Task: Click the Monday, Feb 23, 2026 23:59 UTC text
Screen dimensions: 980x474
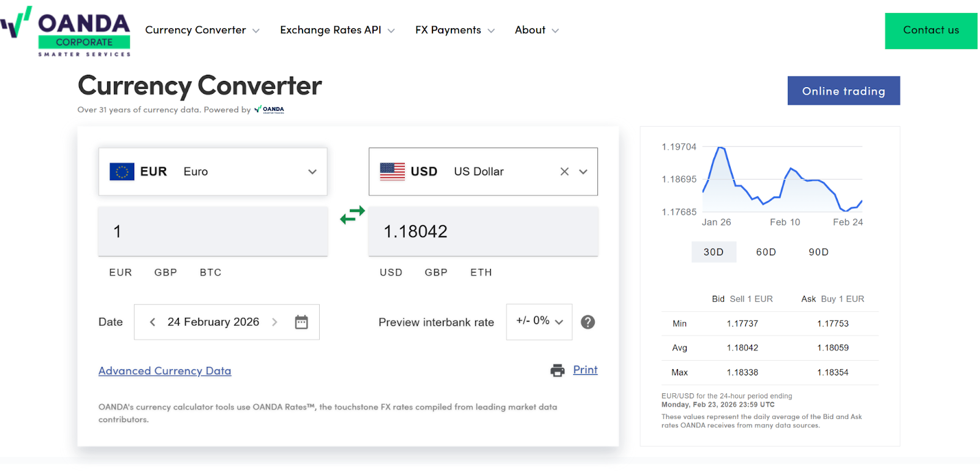Action: 718,405
